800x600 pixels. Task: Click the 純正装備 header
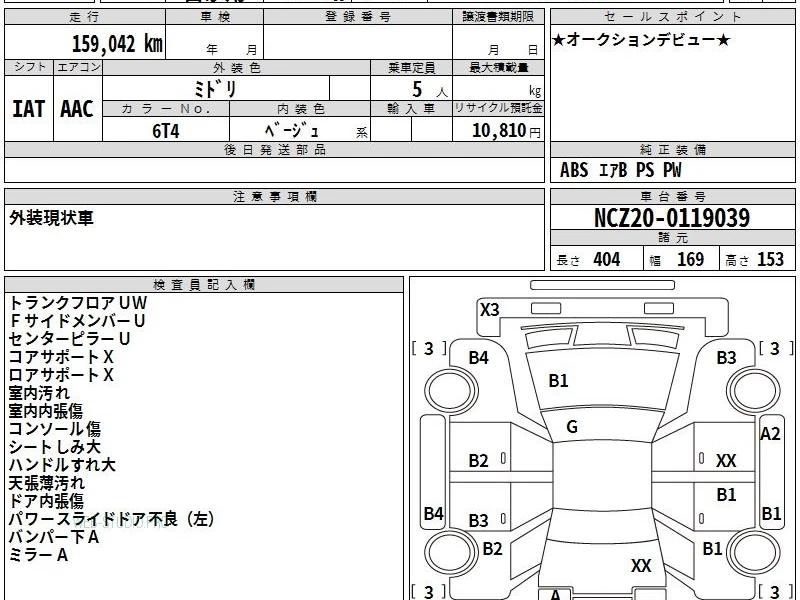coord(672,150)
